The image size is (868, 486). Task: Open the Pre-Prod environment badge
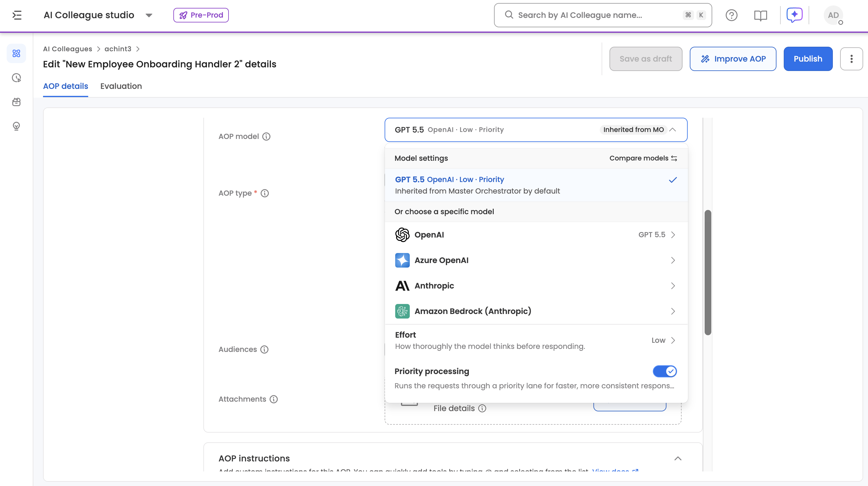[201, 15]
